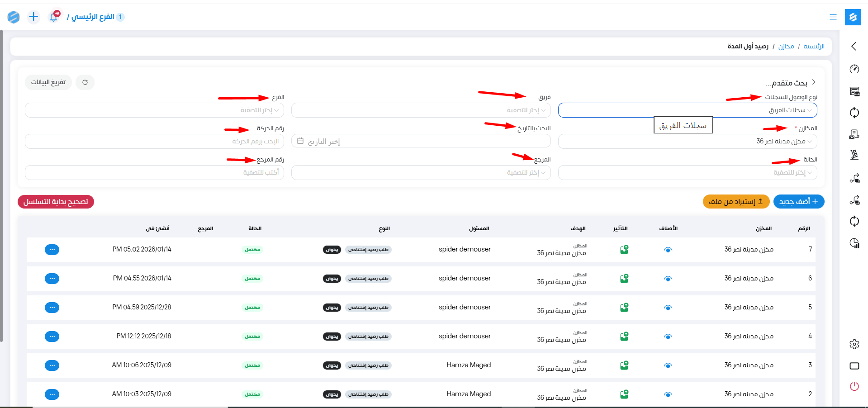The image size is (868, 408).
Task: Open the dashboard gauge sidebar icon
Action: (x=854, y=69)
